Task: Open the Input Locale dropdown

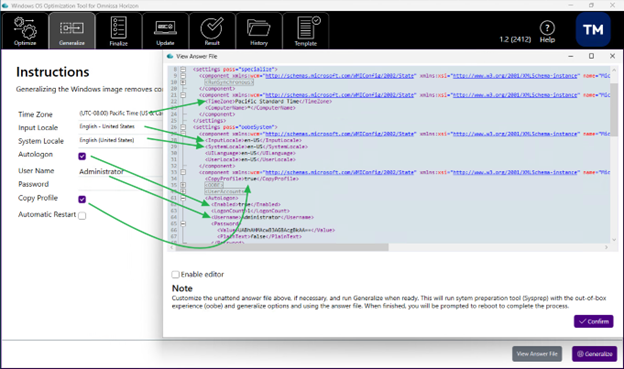Action: [x=121, y=127]
